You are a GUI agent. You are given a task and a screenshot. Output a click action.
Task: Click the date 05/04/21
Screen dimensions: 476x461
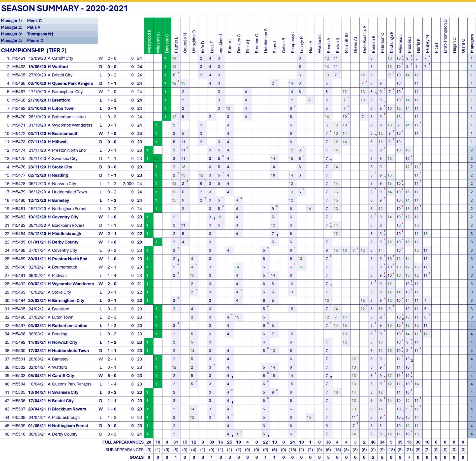coord(37,376)
